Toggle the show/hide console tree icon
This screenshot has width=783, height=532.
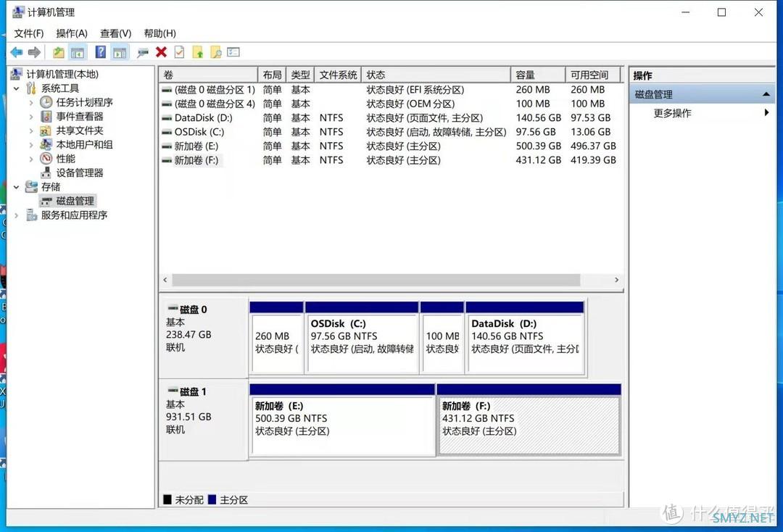coord(78,52)
